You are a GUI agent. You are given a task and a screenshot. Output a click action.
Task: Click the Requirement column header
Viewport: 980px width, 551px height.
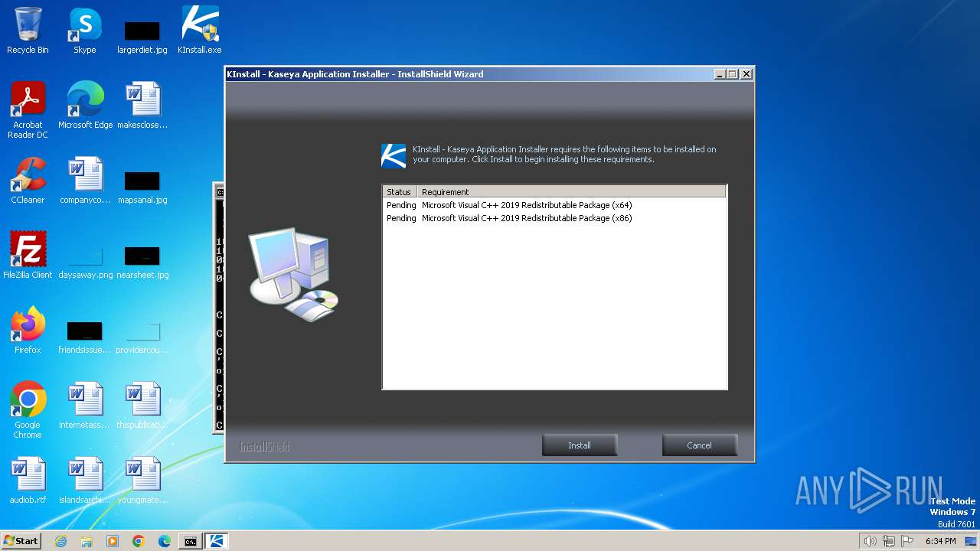pos(571,192)
